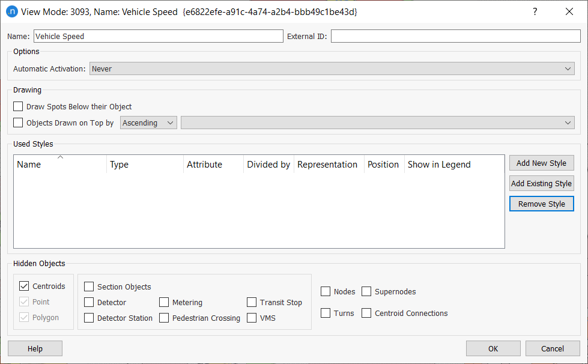Open the Automatic Activation dropdown

click(332, 69)
